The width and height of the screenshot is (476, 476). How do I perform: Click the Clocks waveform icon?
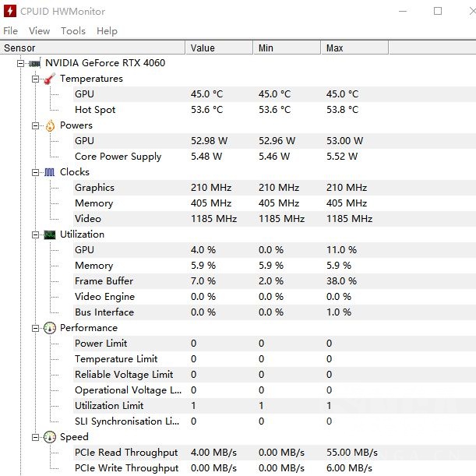click(49, 172)
